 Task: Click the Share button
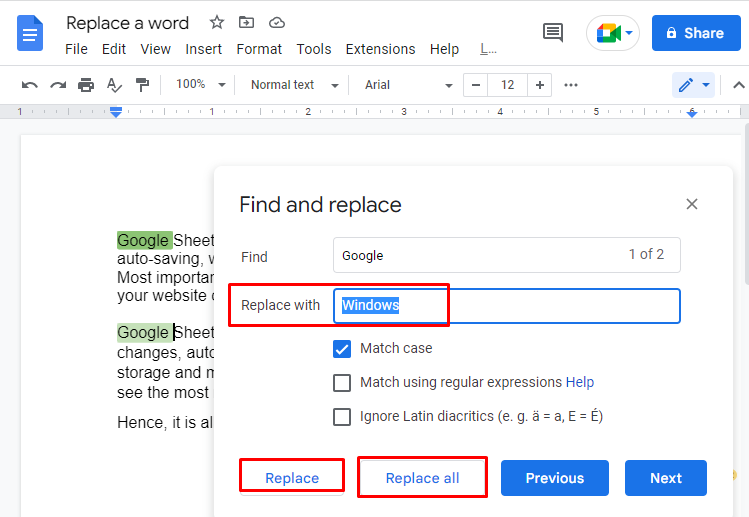(696, 33)
